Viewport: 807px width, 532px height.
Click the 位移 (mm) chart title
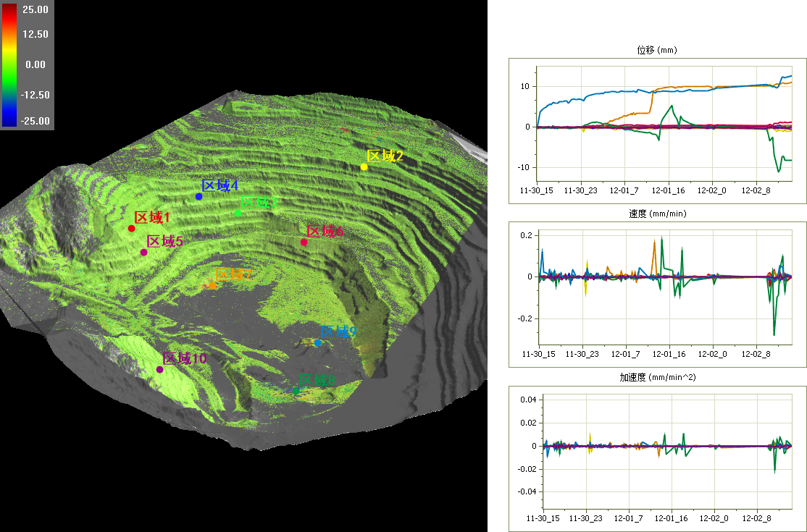tap(657, 50)
